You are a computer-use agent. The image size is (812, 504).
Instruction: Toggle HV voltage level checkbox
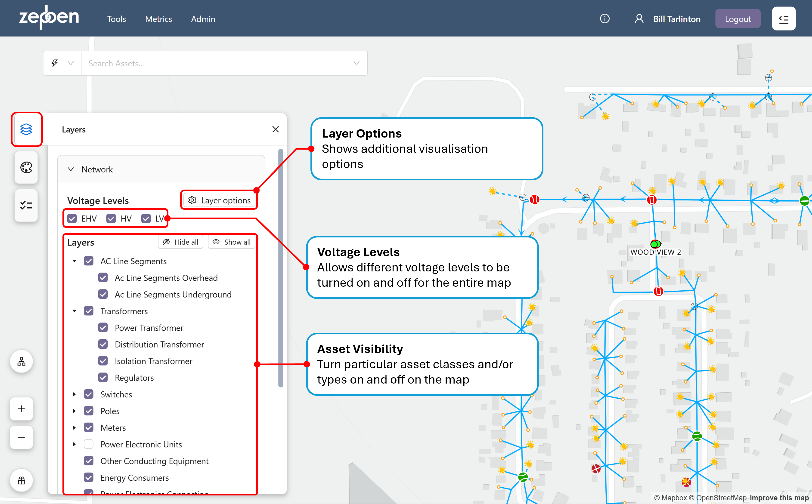(111, 218)
